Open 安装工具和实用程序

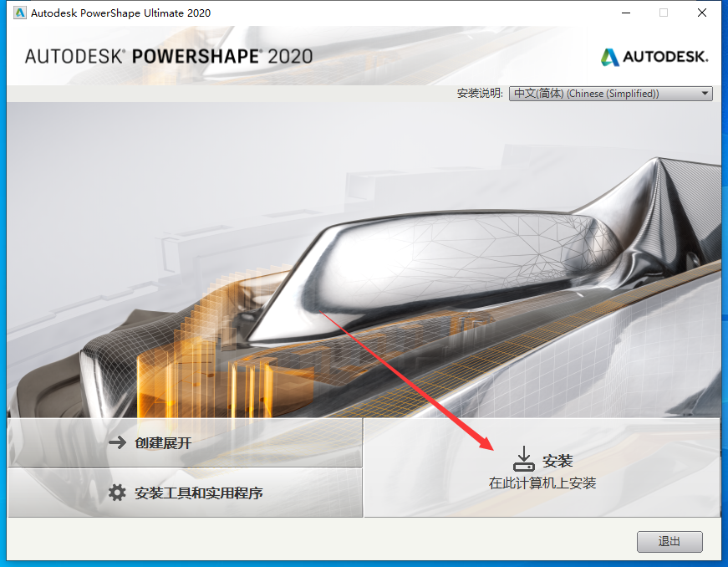pos(199,493)
